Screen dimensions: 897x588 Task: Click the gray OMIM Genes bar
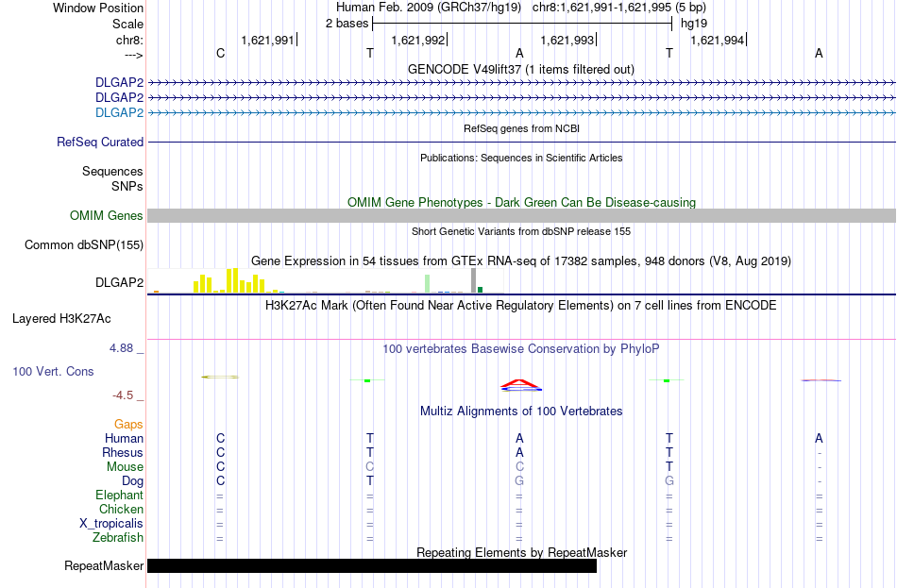(x=521, y=215)
